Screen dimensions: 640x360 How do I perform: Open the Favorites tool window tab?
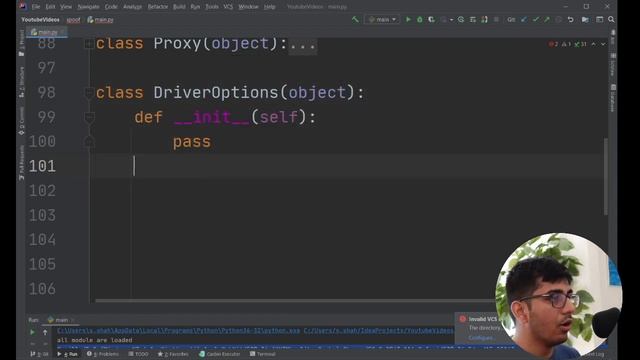[x=173, y=354]
